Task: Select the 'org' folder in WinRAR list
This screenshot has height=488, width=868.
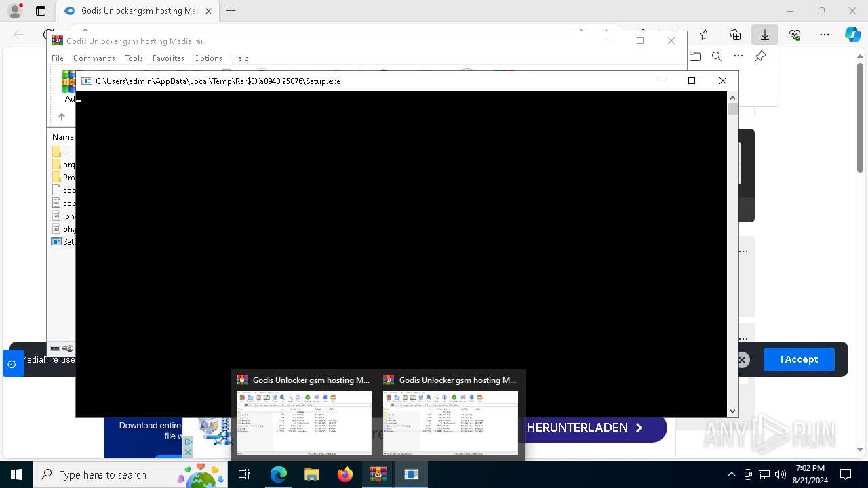Action: 63,165
